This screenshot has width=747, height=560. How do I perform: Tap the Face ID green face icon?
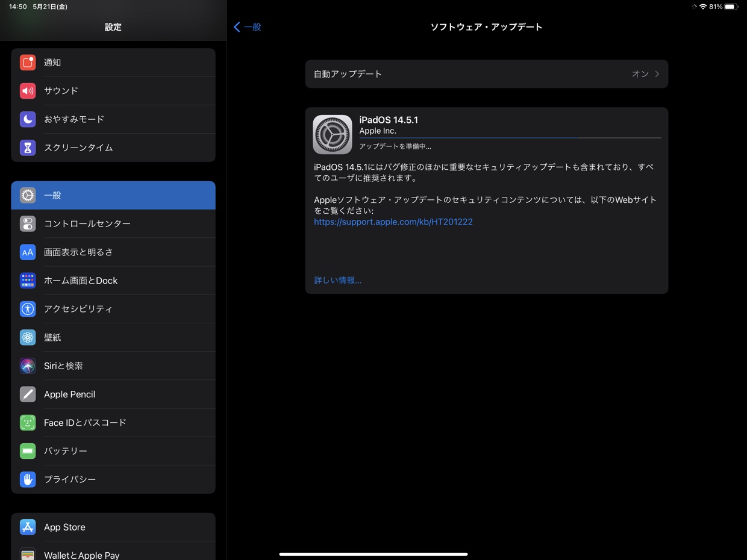[28, 423]
